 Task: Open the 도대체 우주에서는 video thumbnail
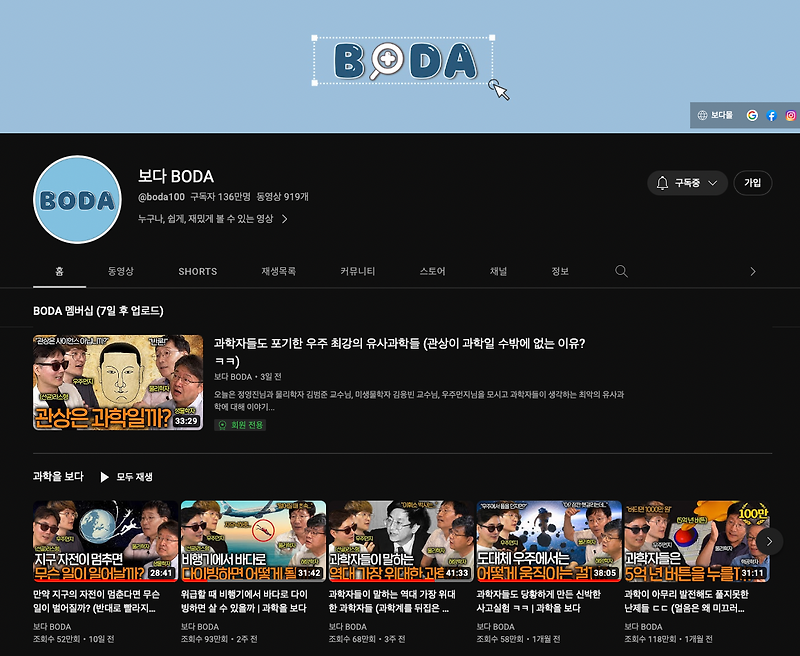(549, 541)
